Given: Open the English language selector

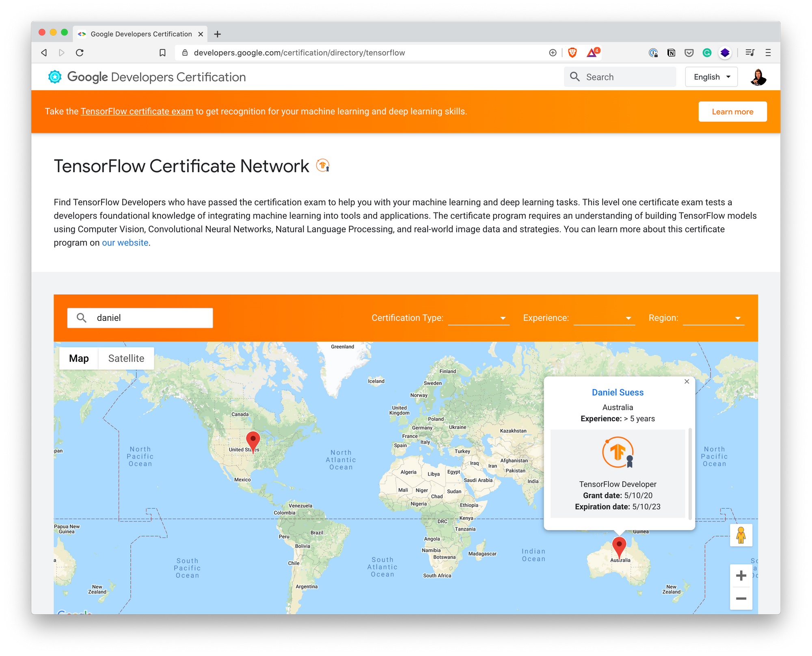Looking at the screenshot, I should click(x=711, y=76).
